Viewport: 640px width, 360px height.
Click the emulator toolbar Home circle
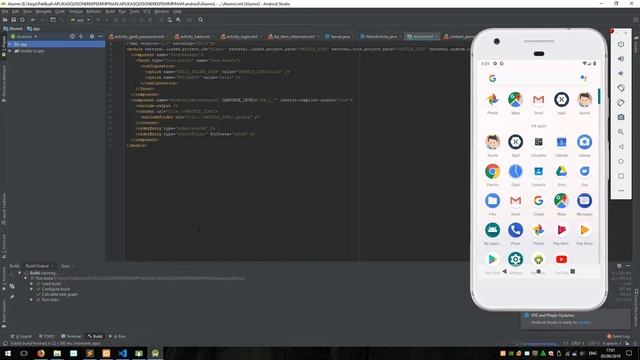coord(621,161)
